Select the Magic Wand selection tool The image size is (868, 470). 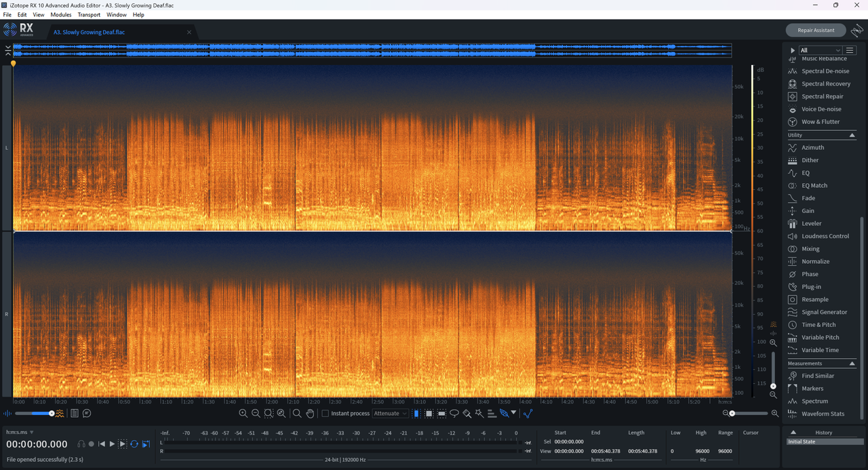[479, 414]
